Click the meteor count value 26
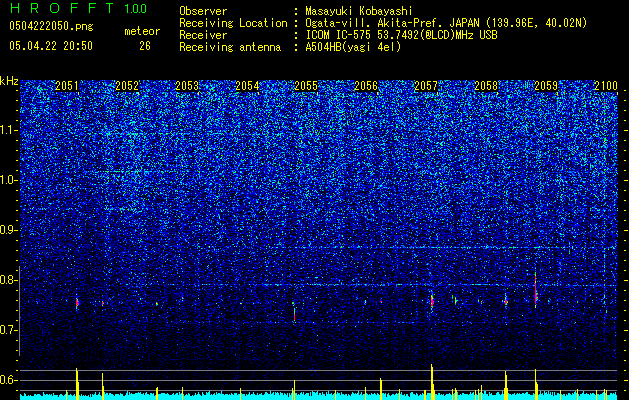 145,46
